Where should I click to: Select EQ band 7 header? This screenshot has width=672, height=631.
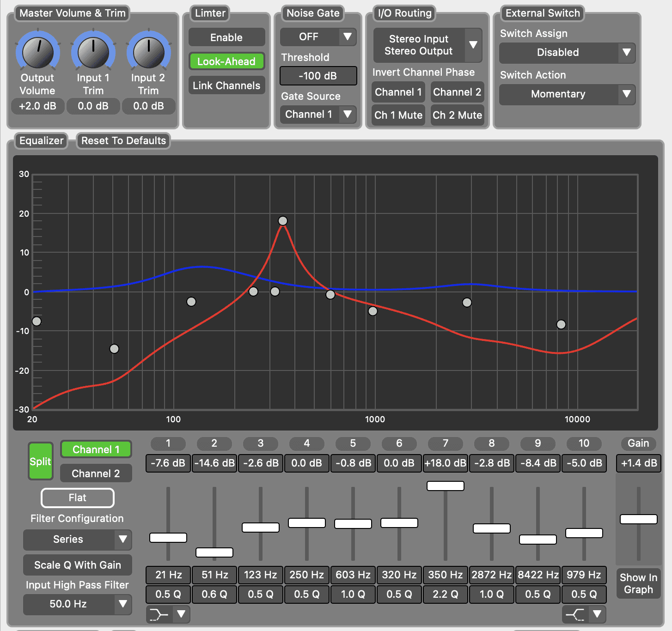[446, 443]
